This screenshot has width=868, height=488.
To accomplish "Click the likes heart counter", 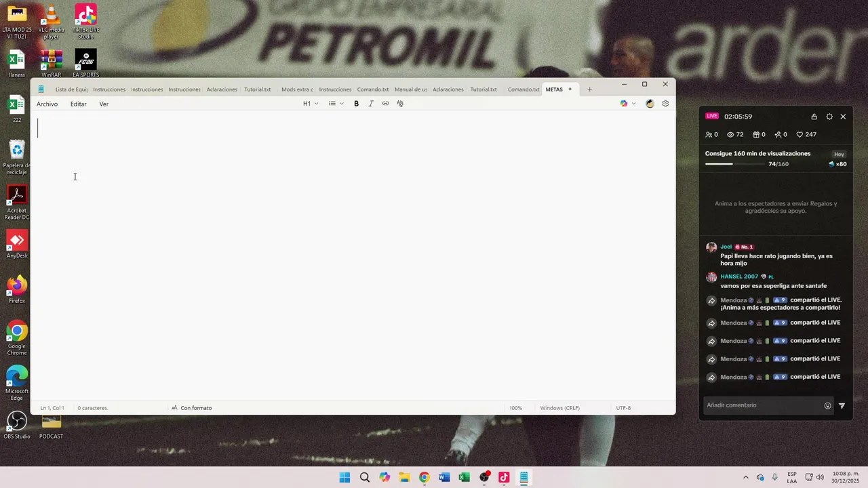I will (806, 134).
